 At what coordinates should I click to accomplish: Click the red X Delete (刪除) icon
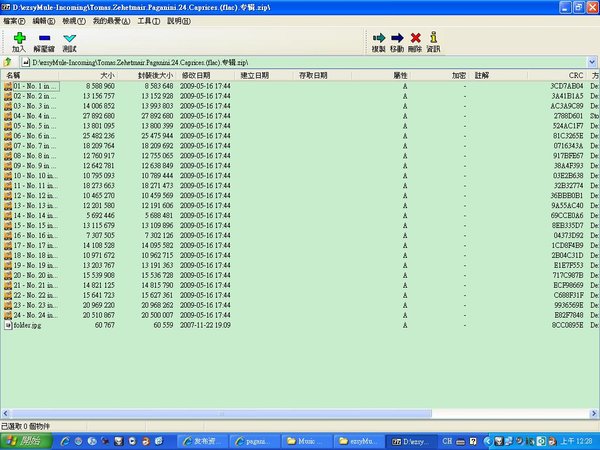tap(416, 38)
